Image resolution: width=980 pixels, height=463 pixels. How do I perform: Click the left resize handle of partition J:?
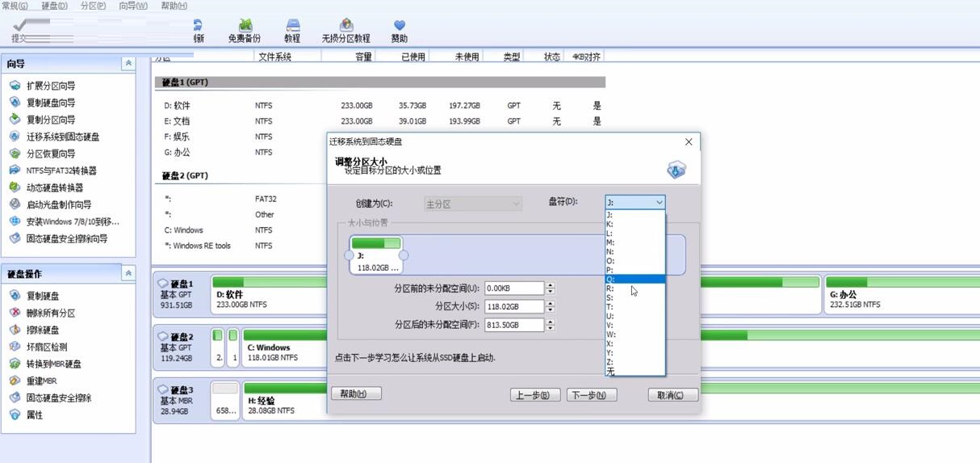tap(349, 255)
